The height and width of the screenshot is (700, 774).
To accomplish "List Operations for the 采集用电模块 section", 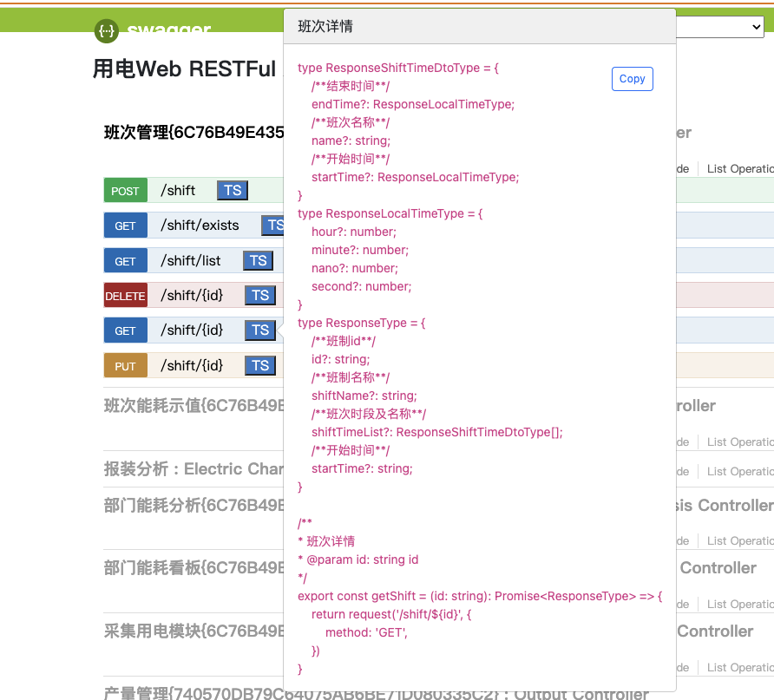I will (740, 667).
